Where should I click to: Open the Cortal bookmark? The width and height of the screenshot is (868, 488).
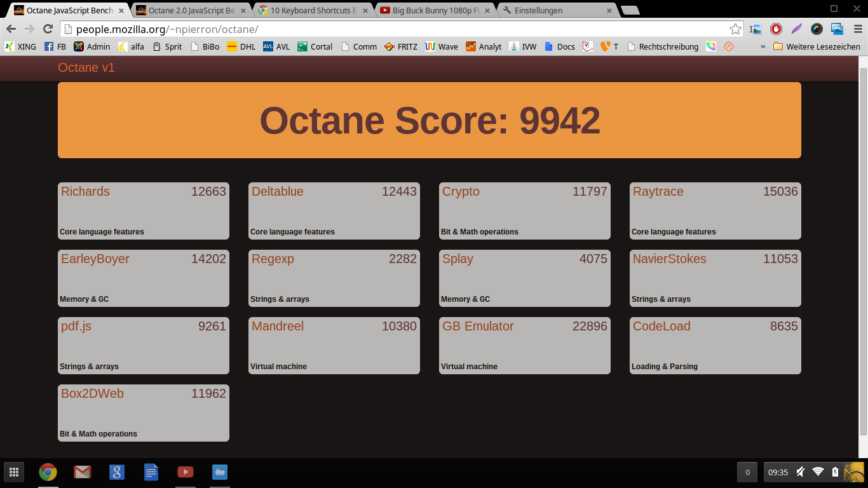(x=315, y=46)
